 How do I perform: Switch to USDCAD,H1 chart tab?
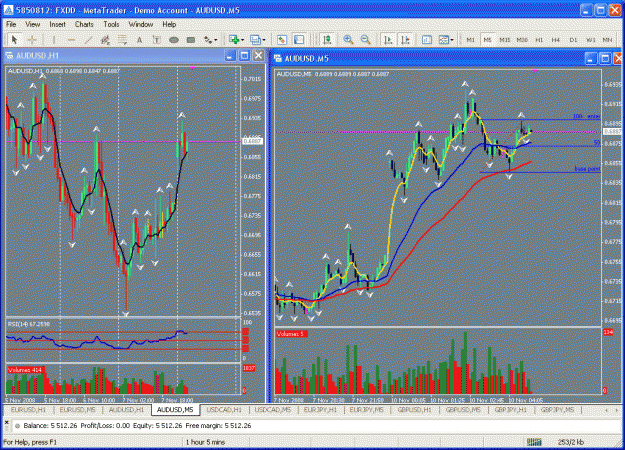224,410
